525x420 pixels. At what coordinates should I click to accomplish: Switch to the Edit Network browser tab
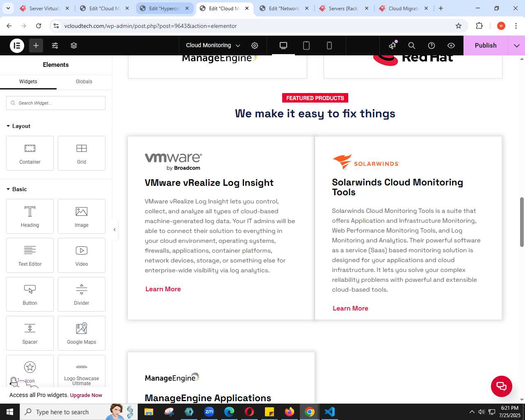tap(284, 8)
